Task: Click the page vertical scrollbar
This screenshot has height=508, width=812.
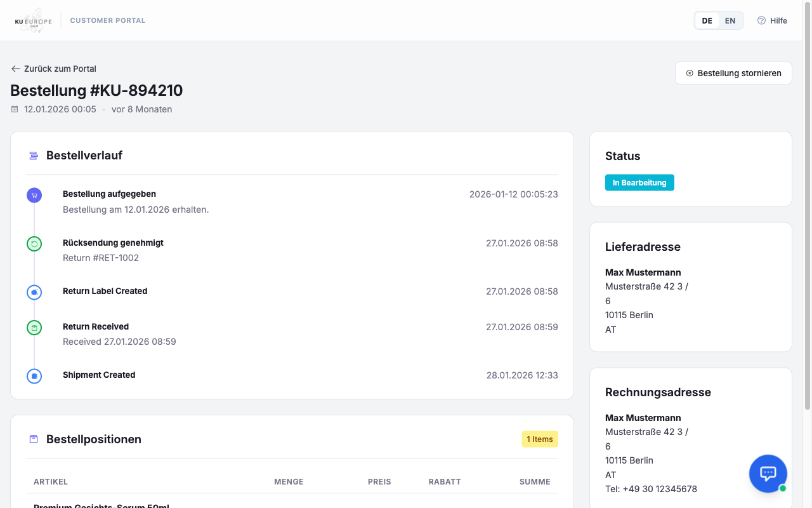Action: [808, 206]
